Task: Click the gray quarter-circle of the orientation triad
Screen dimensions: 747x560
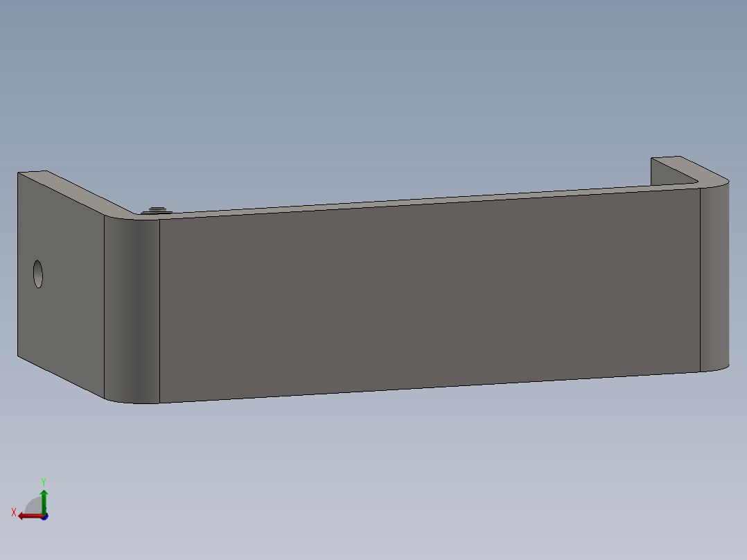Action: click(33, 503)
